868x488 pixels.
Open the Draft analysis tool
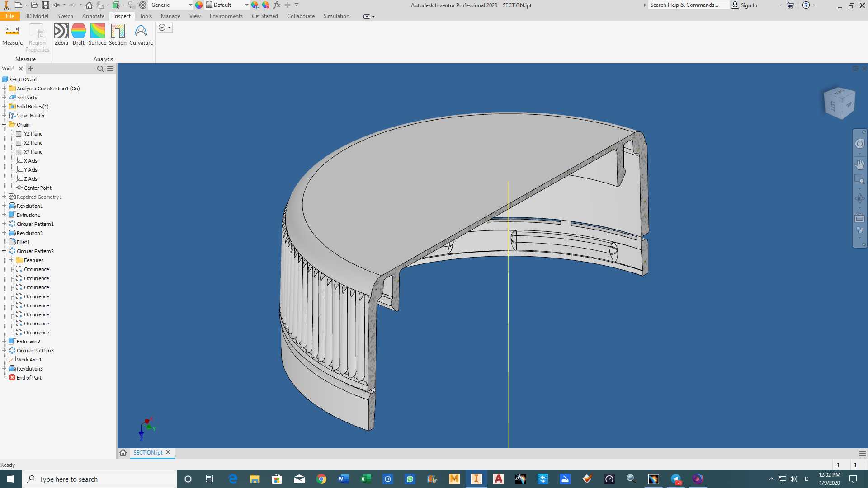click(79, 35)
